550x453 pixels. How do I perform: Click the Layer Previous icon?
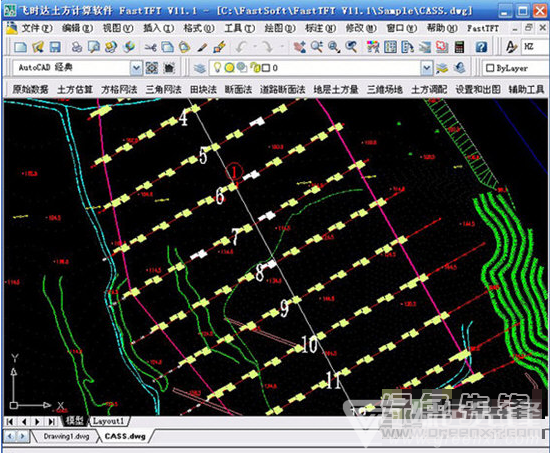[460, 68]
